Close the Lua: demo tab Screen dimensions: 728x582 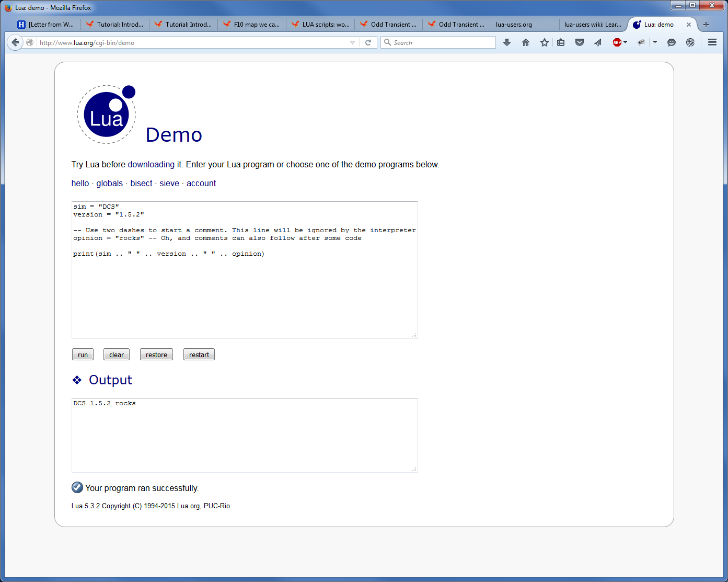(x=689, y=25)
